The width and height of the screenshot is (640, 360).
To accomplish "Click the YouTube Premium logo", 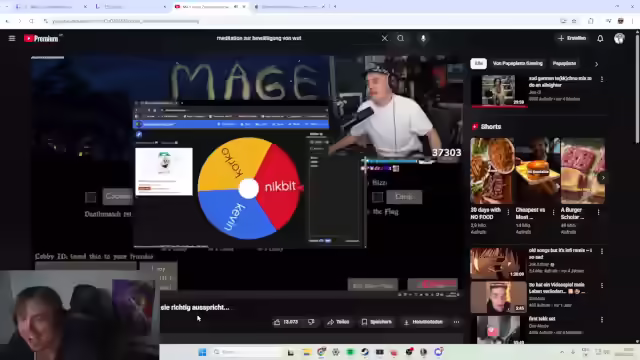I will click(41, 38).
